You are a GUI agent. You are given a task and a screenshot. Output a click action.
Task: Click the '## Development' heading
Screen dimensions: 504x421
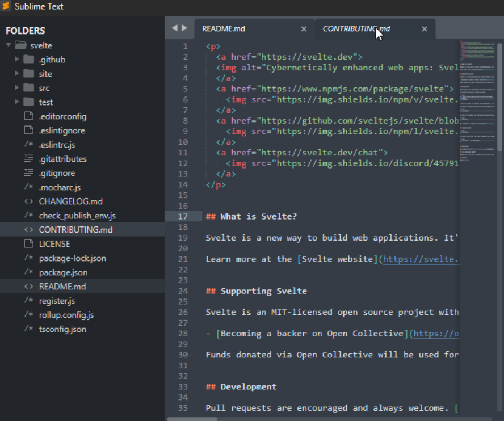(241, 386)
